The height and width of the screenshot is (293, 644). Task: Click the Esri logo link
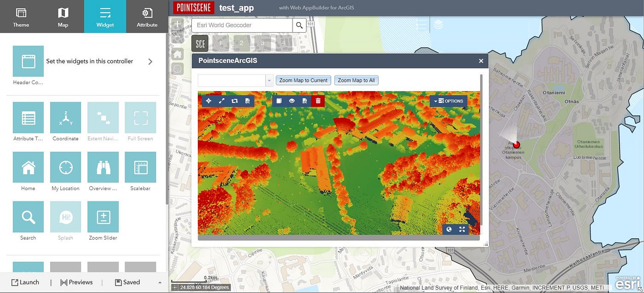tap(628, 283)
